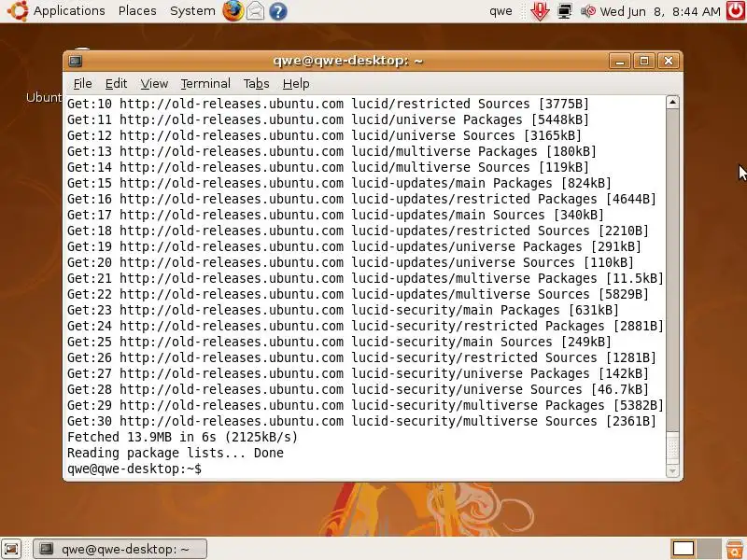Click qwe@qwe-desktop taskbar window button

120,549
